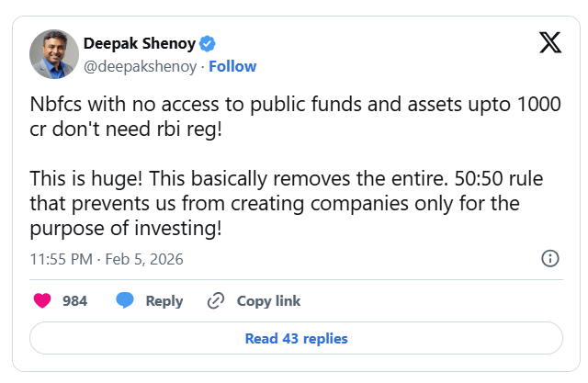
Task: Click the Feb 5, 2026 date
Action: (x=145, y=259)
